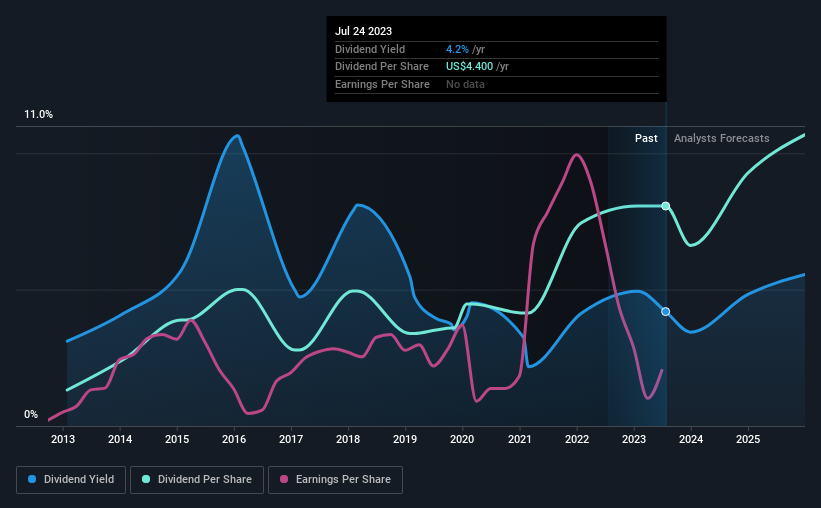
Task: Click the US$4.400 dividend per share value
Action: (477, 66)
